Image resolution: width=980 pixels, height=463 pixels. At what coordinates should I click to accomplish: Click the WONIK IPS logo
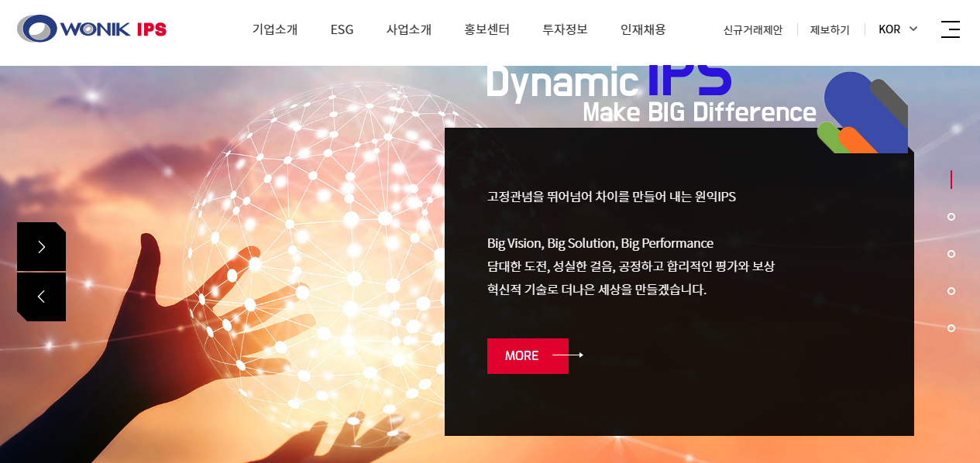click(x=91, y=29)
